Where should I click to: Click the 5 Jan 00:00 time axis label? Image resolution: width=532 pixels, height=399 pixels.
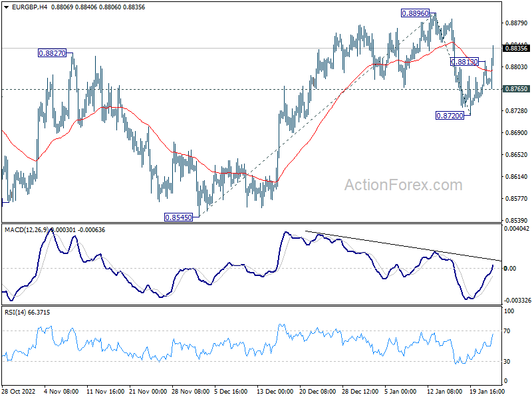click(401, 391)
